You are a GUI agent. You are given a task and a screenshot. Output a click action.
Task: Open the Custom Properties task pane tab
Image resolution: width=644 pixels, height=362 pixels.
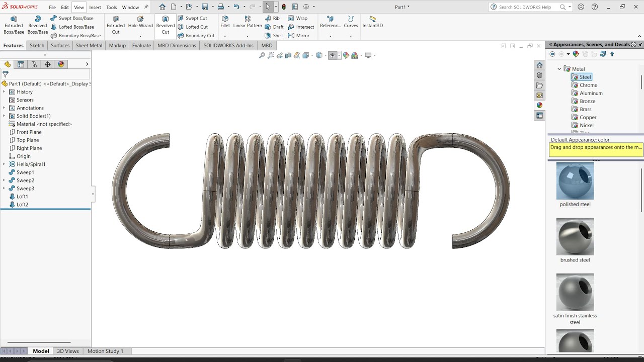[540, 116]
